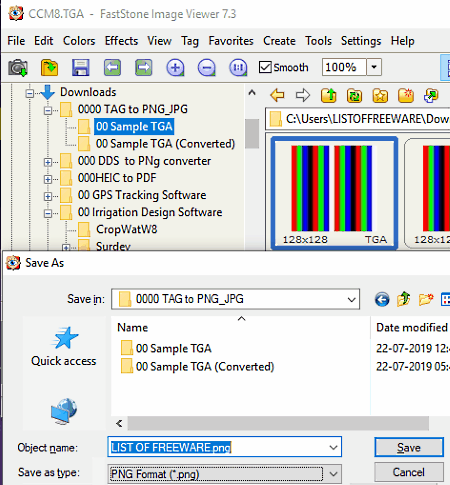Open the View menu
Screen dimensions: 450x485
[x=160, y=41]
